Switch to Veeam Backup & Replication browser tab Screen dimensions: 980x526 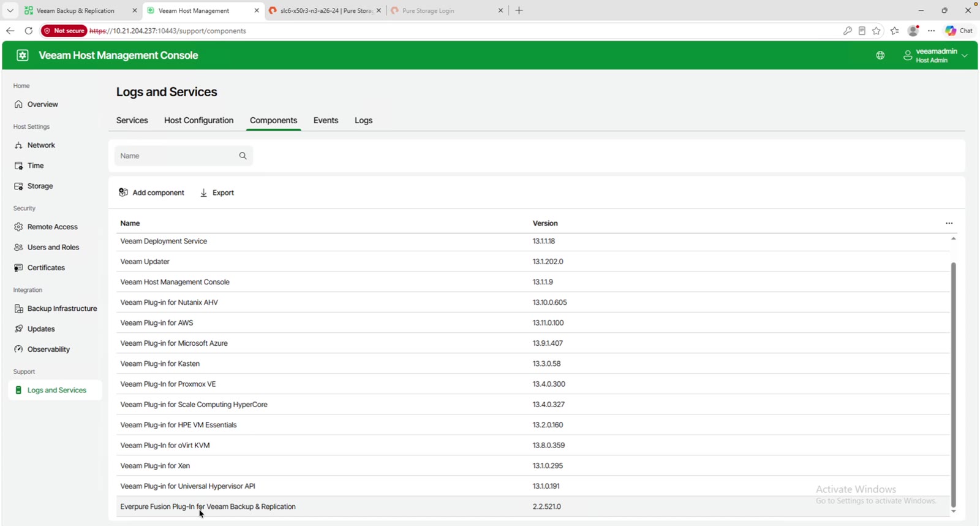(75, 10)
